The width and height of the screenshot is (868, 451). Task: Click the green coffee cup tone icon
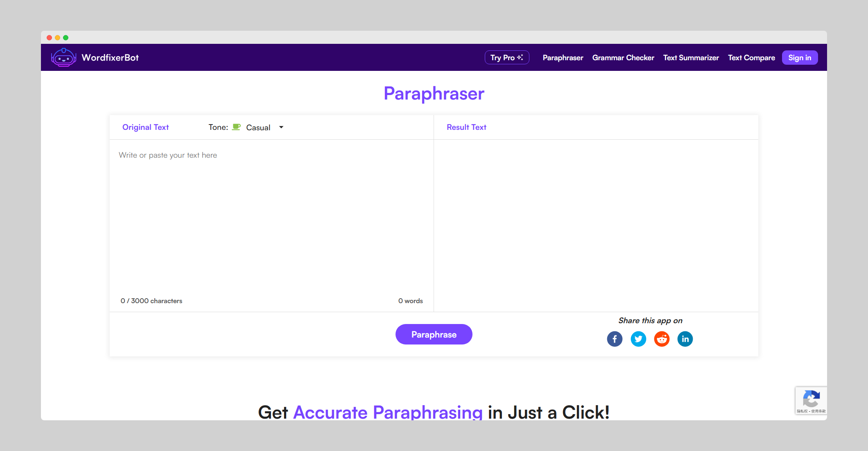tap(236, 127)
